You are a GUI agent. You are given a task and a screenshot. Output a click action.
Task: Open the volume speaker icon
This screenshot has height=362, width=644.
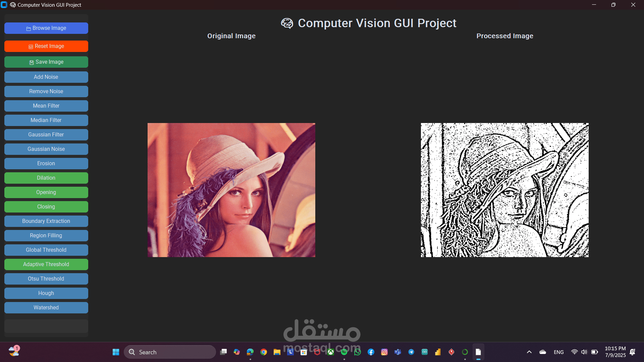tap(584, 352)
